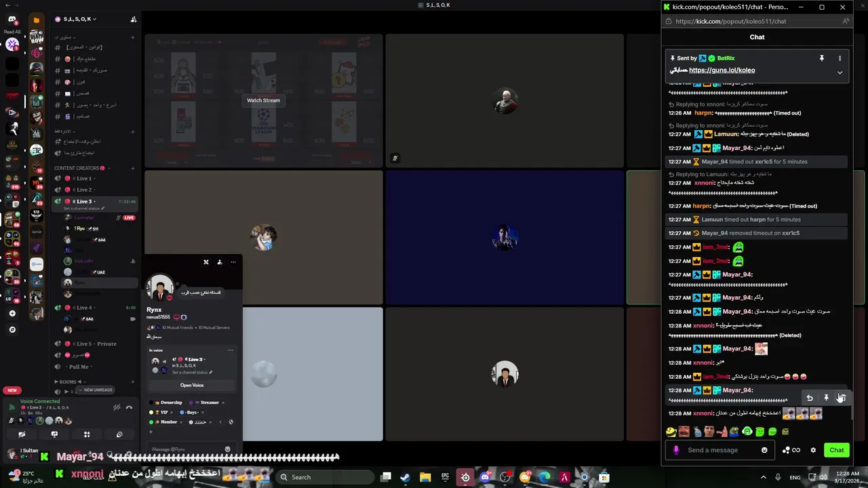Viewport: 868px width, 488px height.
Task: Collapse the roles list with chevron arrow
Action: coord(220,422)
